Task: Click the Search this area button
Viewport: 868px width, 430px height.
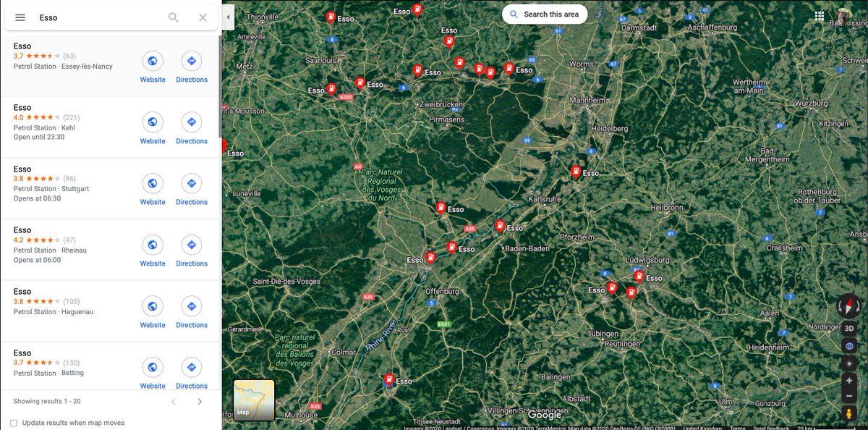Action: click(x=545, y=14)
